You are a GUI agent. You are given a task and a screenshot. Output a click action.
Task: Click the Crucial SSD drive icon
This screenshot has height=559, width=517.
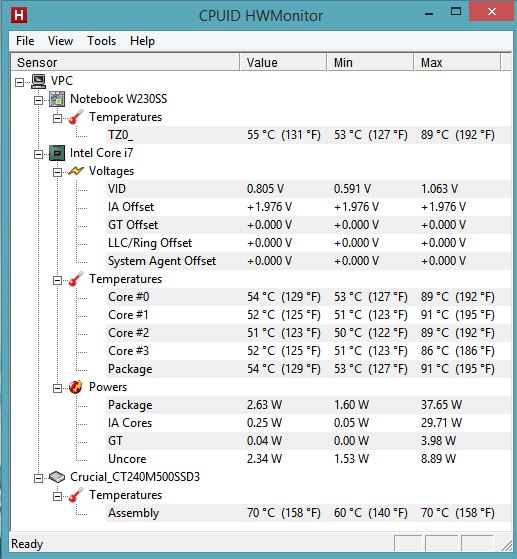tap(57, 477)
